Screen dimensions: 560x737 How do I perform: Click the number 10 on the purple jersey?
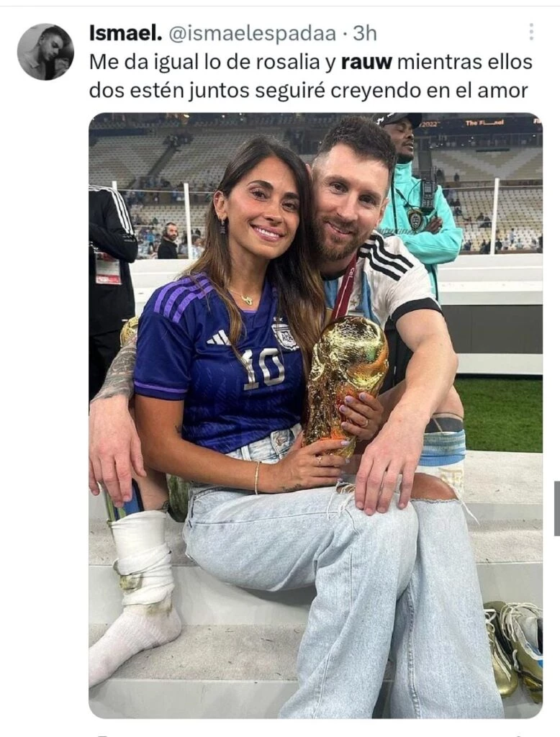tap(263, 369)
